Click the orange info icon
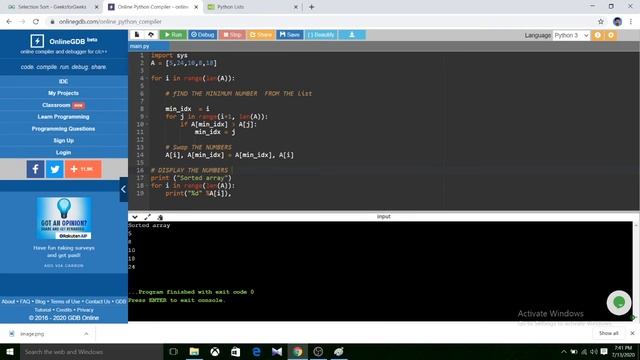 tap(598, 35)
